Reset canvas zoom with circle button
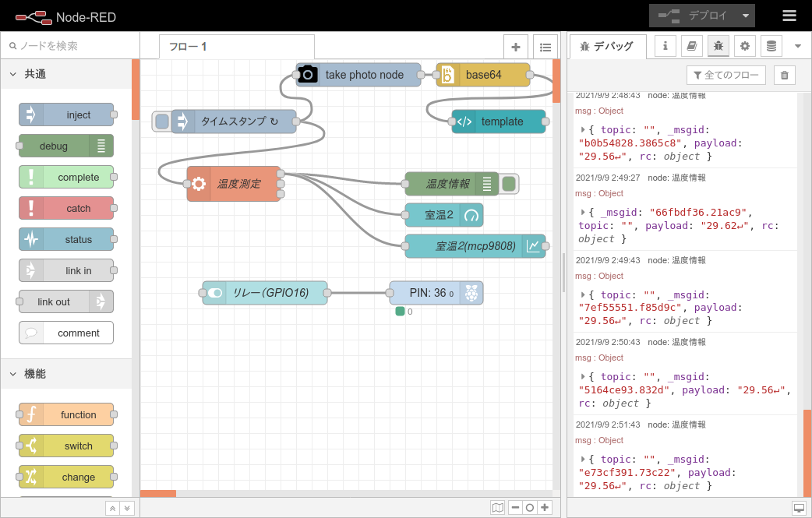The image size is (812, 518). pyautogui.click(x=530, y=508)
